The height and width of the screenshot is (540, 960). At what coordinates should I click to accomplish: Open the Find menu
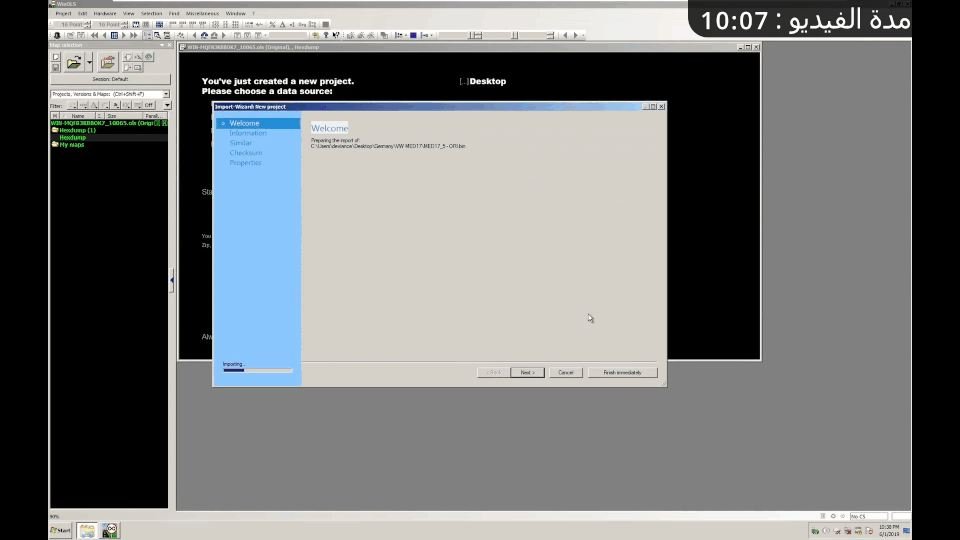click(174, 13)
